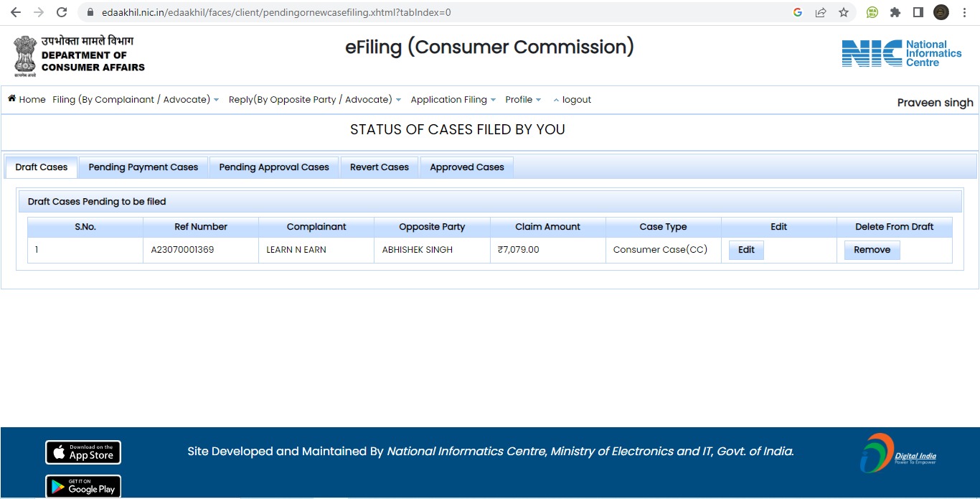Image resolution: width=980 pixels, height=499 pixels.
Task: Open the browser extensions puzzle icon
Action: coord(895,12)
